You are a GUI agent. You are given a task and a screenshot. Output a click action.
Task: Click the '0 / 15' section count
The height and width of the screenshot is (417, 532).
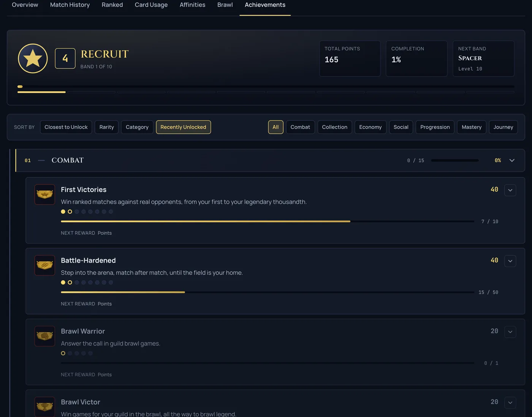coord(416,160)
